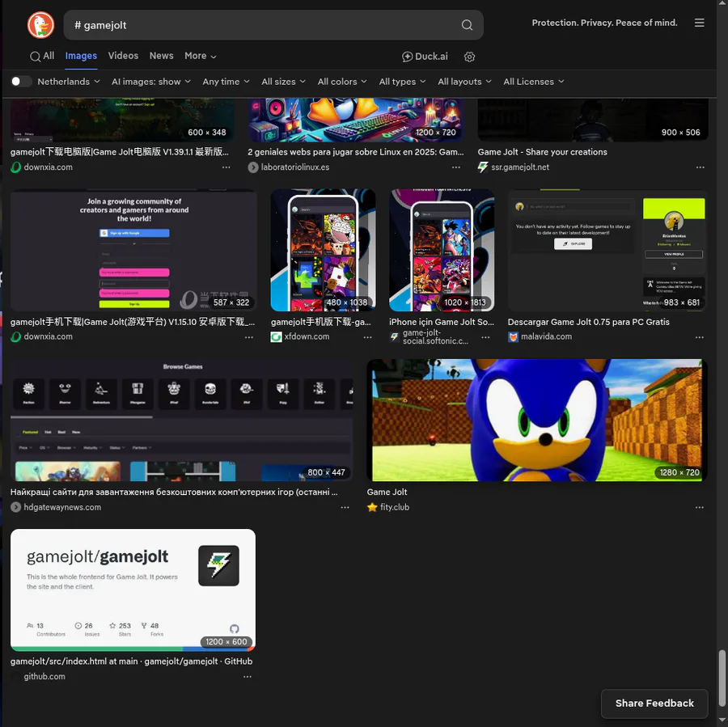This screenshot has width=728, height=727.
Task: Open more options for github.com result
Action: (248, 677)
